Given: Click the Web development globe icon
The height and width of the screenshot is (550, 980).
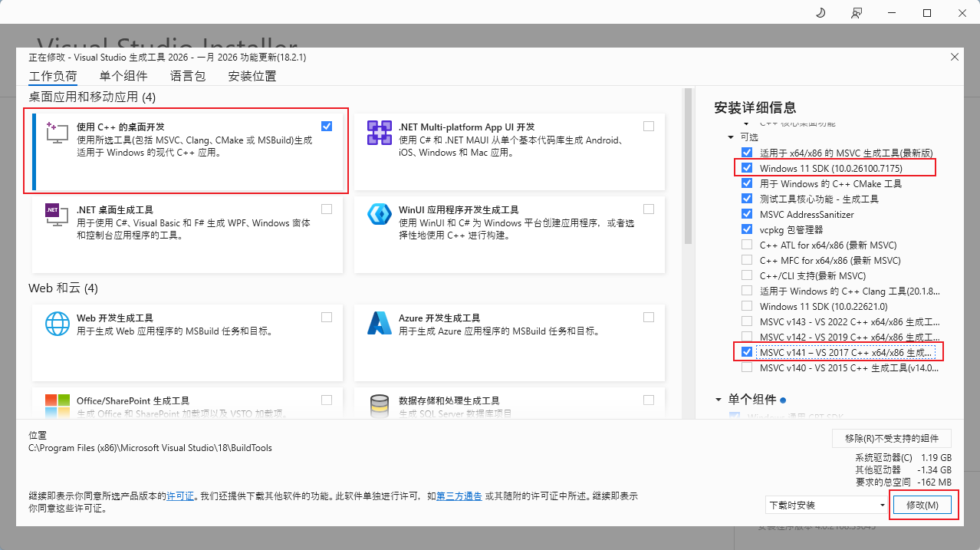Looking at the screenshot, I should point(57,323).
